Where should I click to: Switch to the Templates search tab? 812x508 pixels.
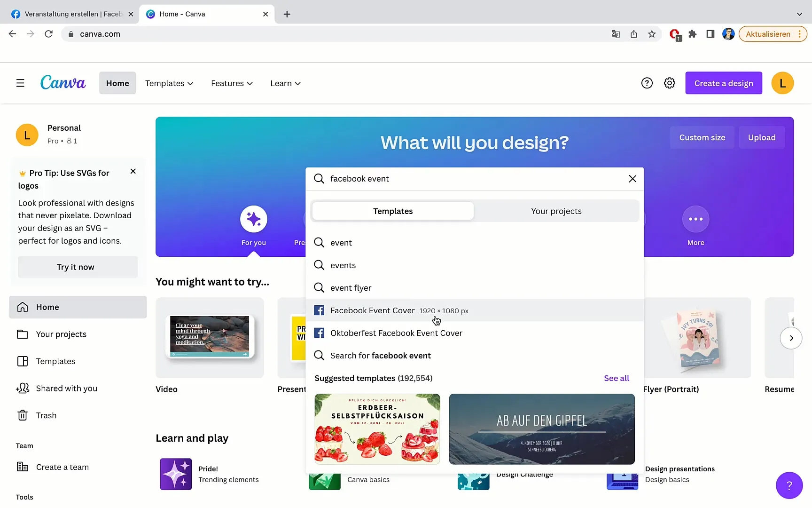(x=393, y=211)
